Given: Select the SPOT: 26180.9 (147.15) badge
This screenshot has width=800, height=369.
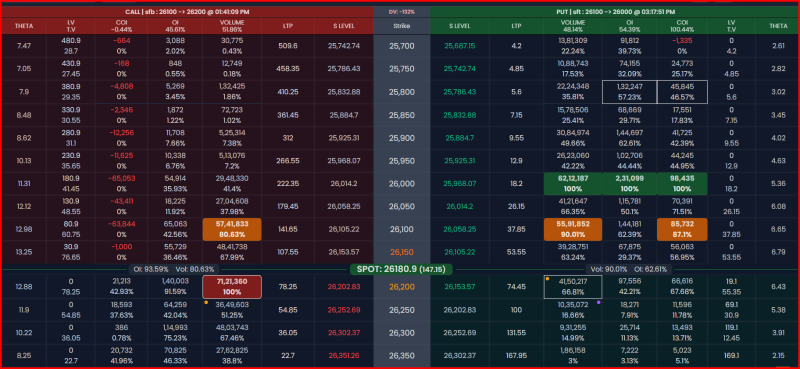Looking at the screenshot, I should (x=402, y=269).
